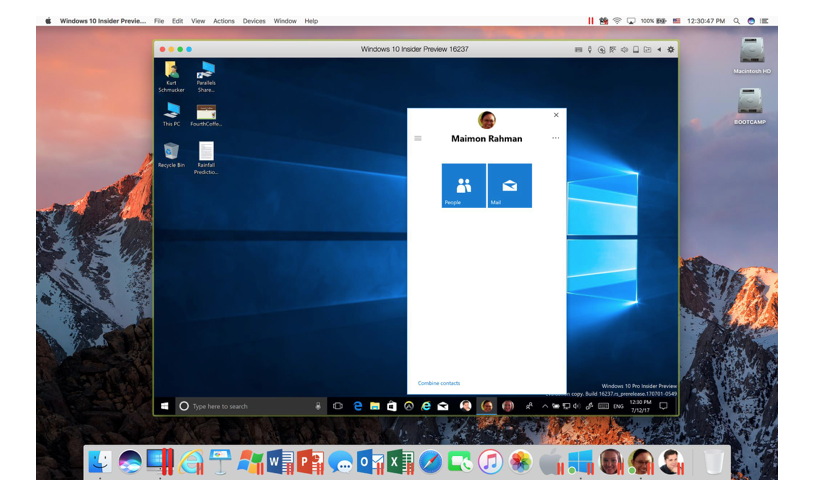Image resolution: width=820 pixels, height=498 pixels.
Task: Open File Explorer from the Windows taskbar
Action: point(374,406)
